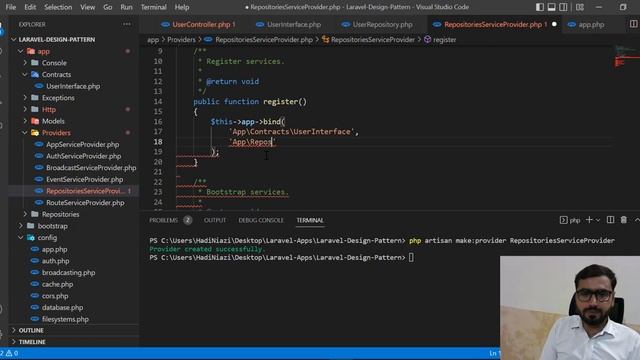Image resolution: width=640 pixels, height=360 pixels.
Task: Click errors and warnings status bar indicator
Action: point(9,353)
